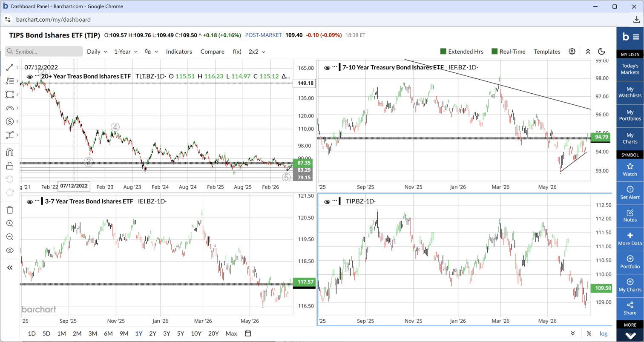This screenshot has height=342, width=644.
Task: Open the Daily frequency dropdown
Action: [x=97, y=52]
